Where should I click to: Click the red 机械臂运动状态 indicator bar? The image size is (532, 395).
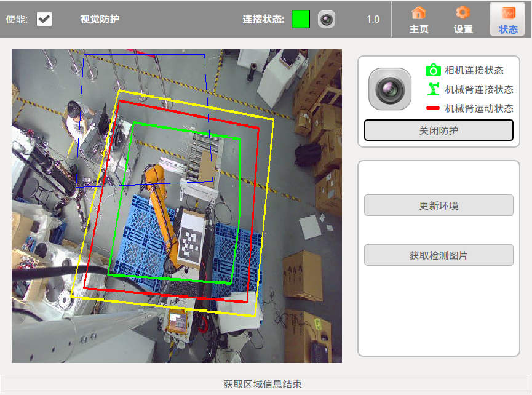point(433,109)
